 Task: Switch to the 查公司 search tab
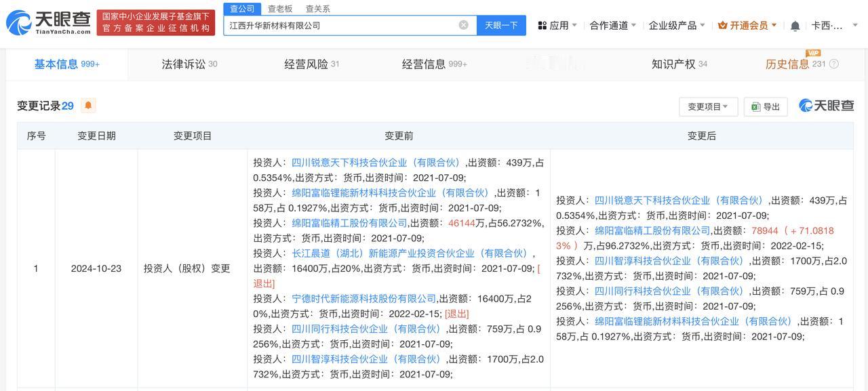pyautogui.click(x=242, y=9)
